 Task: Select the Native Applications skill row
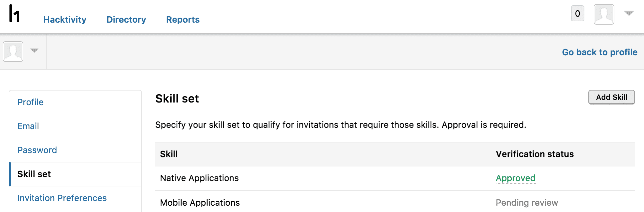199,178
